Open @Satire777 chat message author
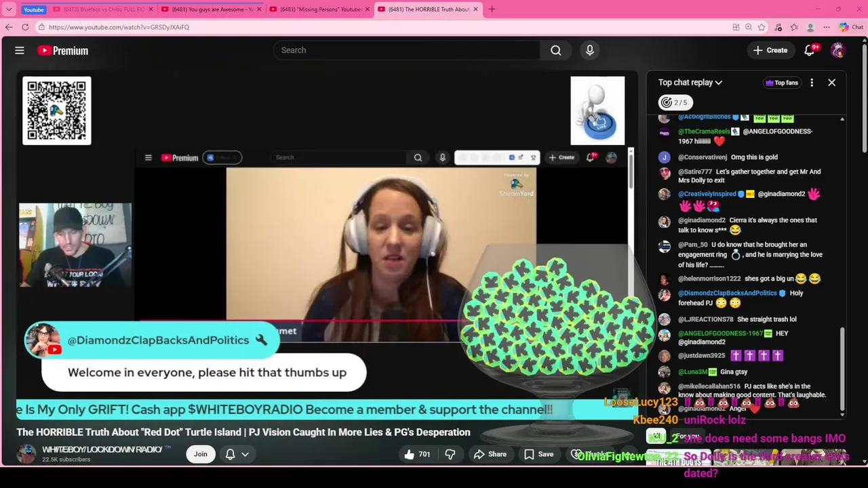The image size is (868, 488). [695, 172]
